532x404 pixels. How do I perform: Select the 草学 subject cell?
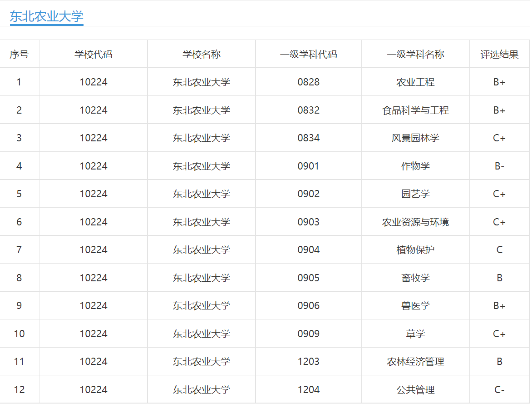click(416, 334)
